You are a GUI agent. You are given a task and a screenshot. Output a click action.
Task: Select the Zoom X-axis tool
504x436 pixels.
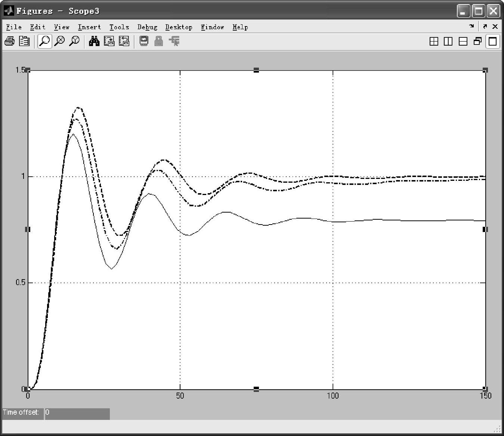[59, 41]
